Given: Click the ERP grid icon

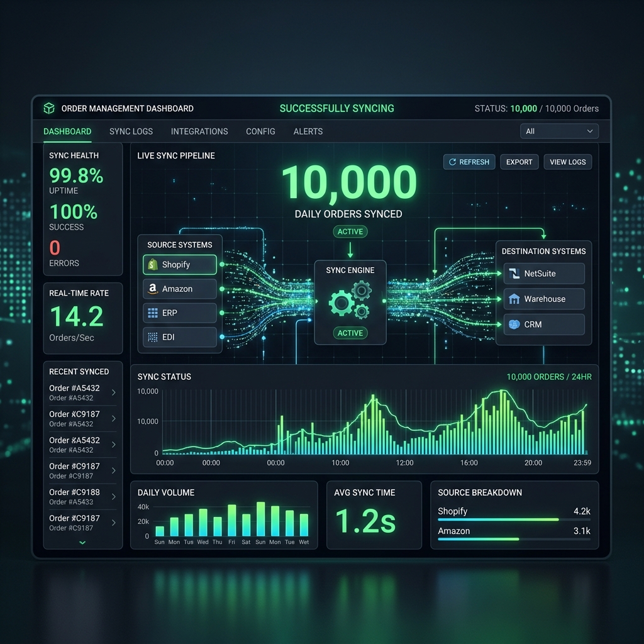Looking at the screenshot, I should click(x=153, y=313).
